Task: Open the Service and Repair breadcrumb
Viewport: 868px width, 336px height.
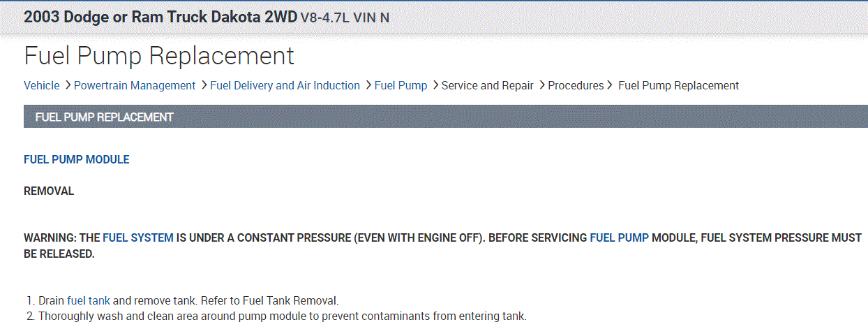Action: (487, 85)
